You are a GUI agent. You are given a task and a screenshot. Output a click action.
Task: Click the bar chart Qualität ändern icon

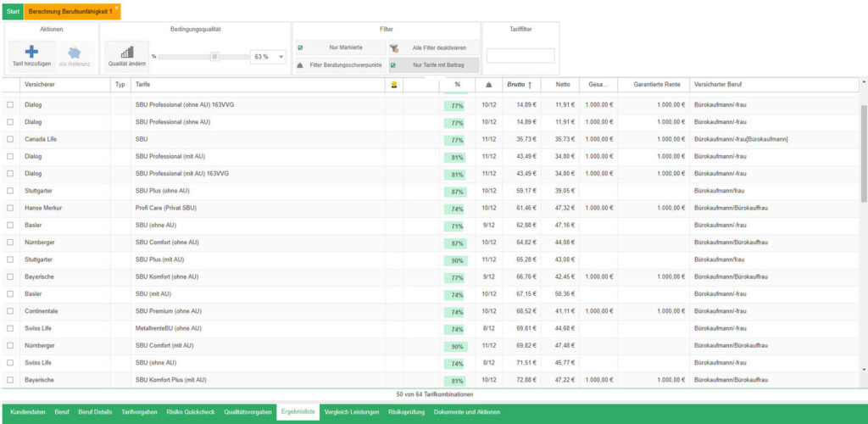tap(125, 53)
